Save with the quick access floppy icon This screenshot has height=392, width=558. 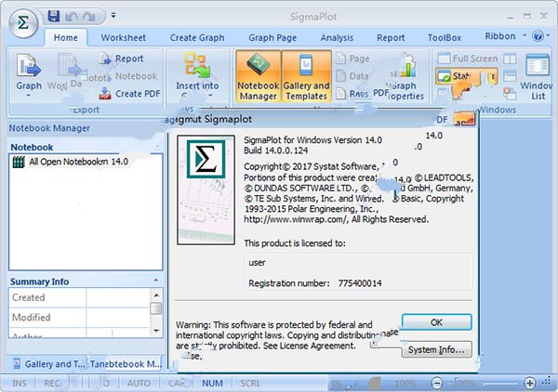coord(54,17)
